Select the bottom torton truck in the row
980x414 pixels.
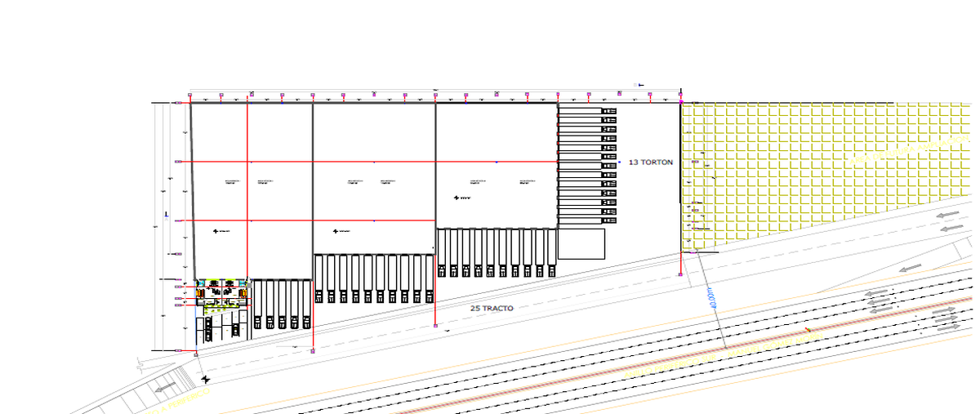pyautogui.click(x=587, y=220)
